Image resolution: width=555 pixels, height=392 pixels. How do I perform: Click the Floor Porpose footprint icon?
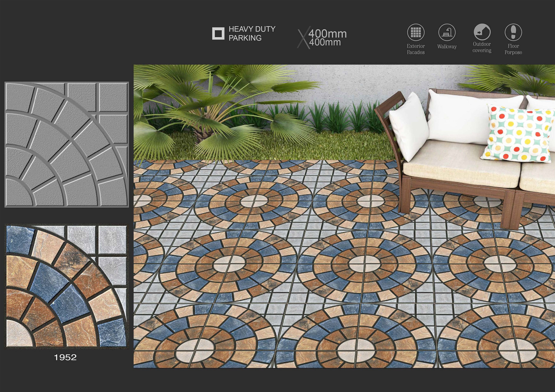[x=513, y=32]
